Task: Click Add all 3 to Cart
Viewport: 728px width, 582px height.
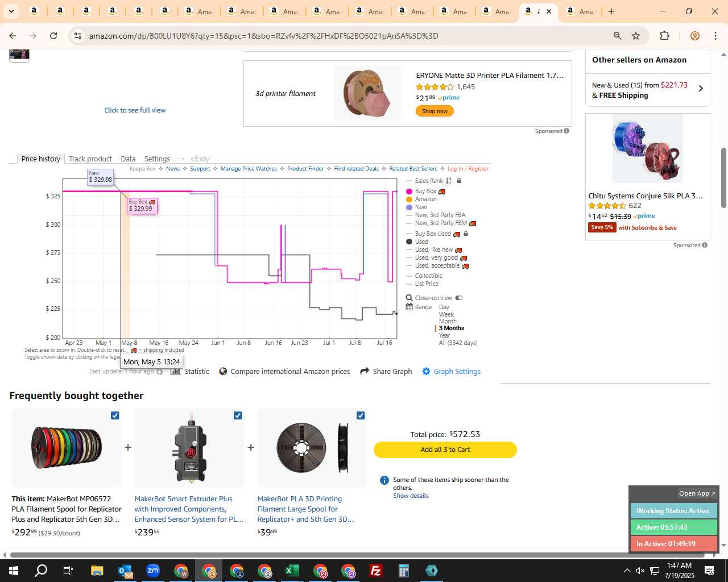Action: 445,450
